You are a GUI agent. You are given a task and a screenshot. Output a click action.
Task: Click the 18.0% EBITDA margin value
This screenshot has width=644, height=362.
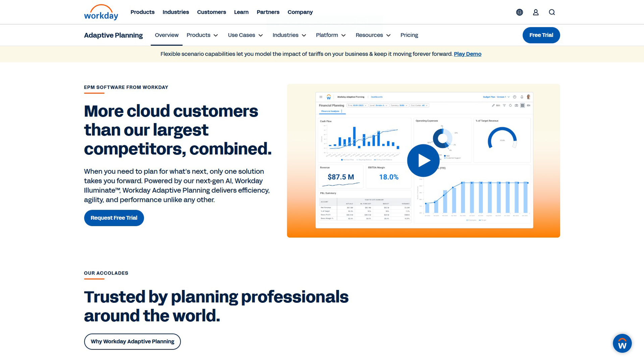(x=389, y=177)
